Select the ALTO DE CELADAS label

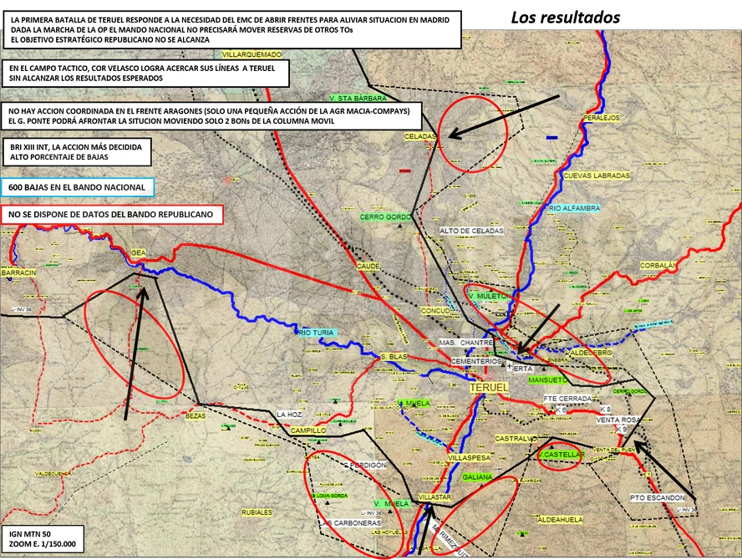[471, 231]
